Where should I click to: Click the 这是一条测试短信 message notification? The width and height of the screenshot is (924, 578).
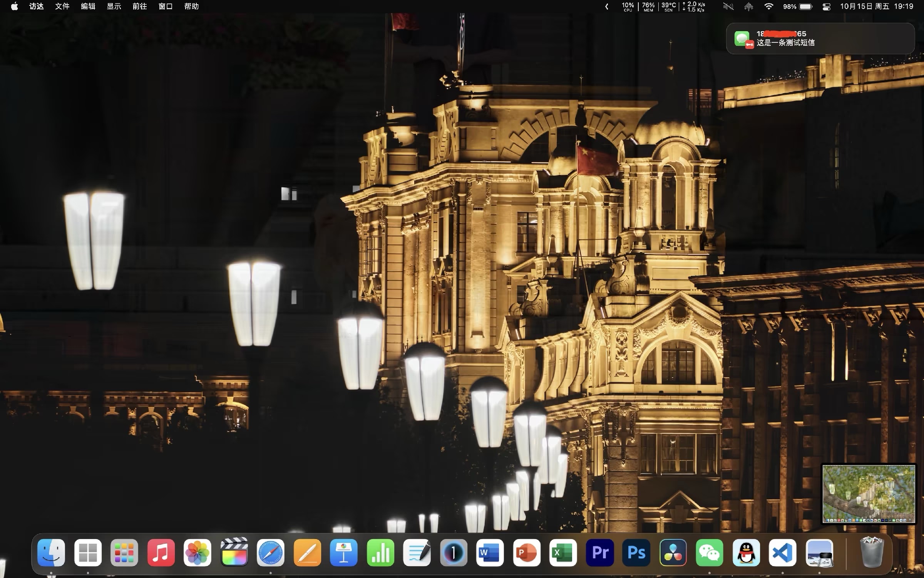(x=820, y=39)
